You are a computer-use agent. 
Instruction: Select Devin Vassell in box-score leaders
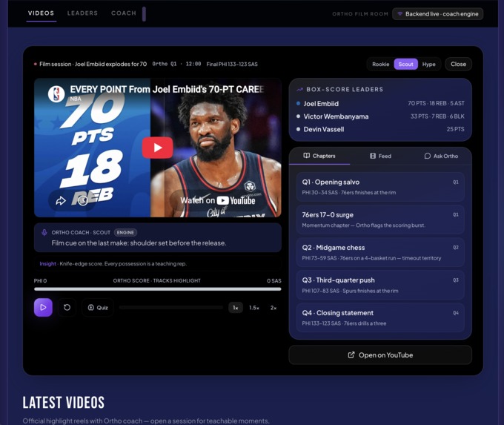380,129
